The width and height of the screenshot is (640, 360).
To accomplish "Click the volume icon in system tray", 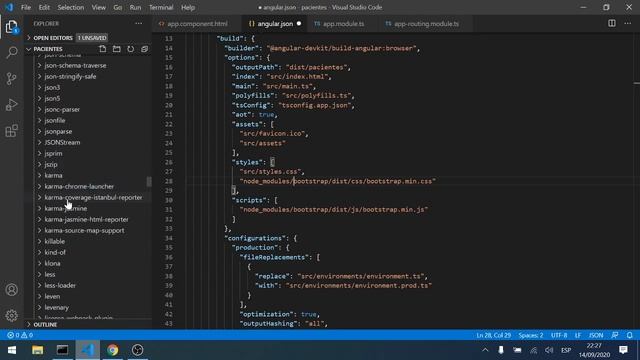I will tap(549, 350).
